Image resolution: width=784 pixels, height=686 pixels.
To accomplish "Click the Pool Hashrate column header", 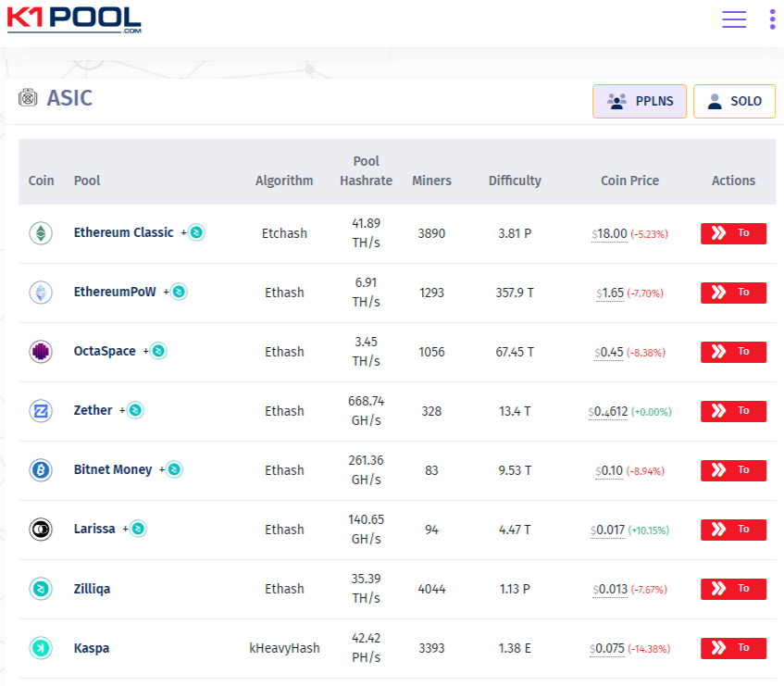I will 366,171.
